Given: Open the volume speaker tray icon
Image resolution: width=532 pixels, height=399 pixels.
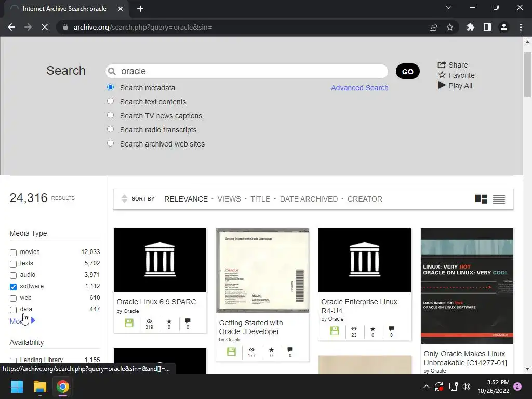Looking at the screenshot, I should (x=466, y=387).
